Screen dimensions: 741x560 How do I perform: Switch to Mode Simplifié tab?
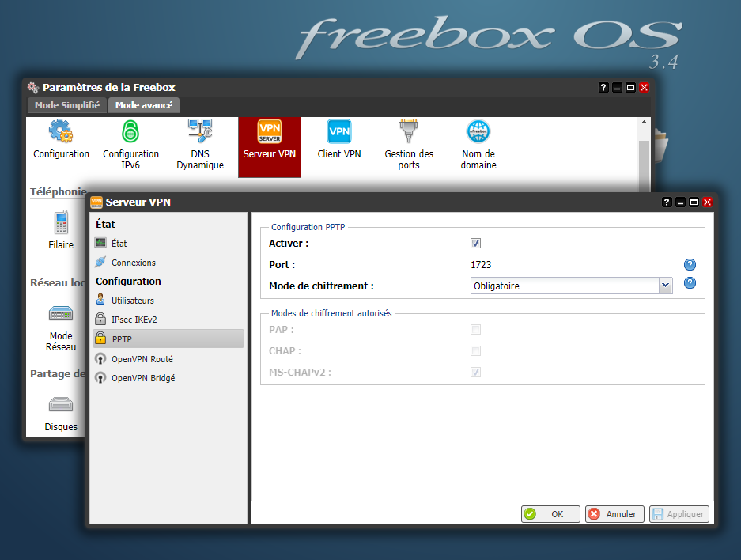point(67,105)
